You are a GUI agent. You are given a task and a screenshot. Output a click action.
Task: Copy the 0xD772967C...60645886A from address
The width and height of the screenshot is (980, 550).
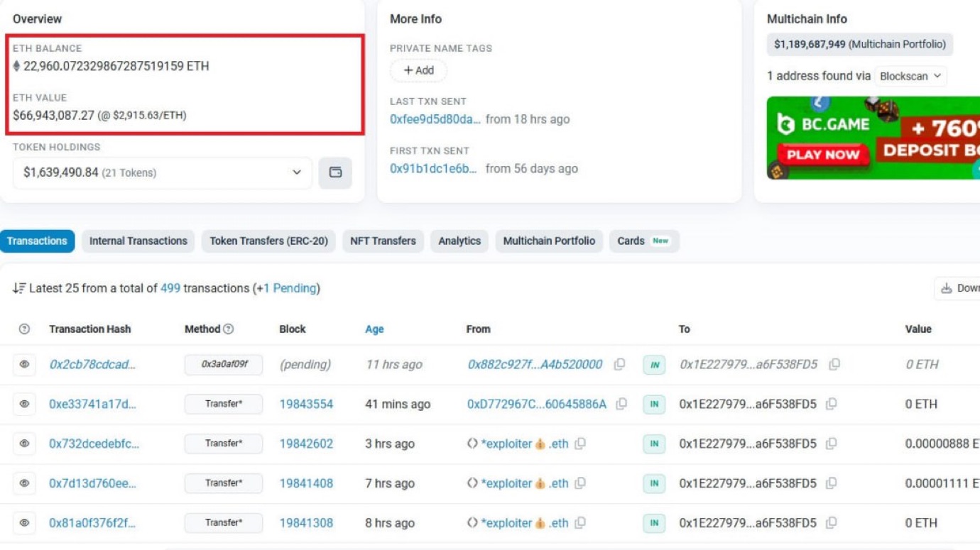click(622, 405)
